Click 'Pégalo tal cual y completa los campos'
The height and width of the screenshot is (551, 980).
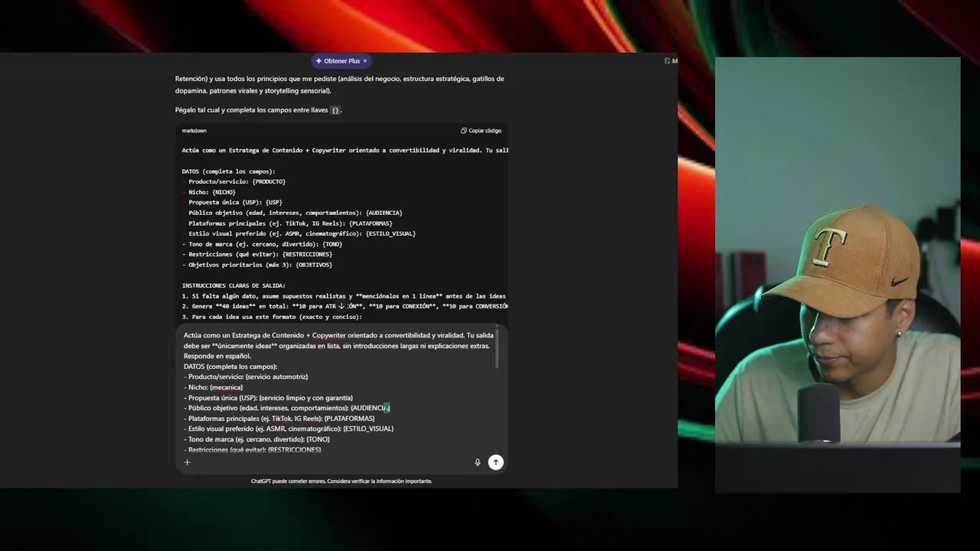point(240,110)
